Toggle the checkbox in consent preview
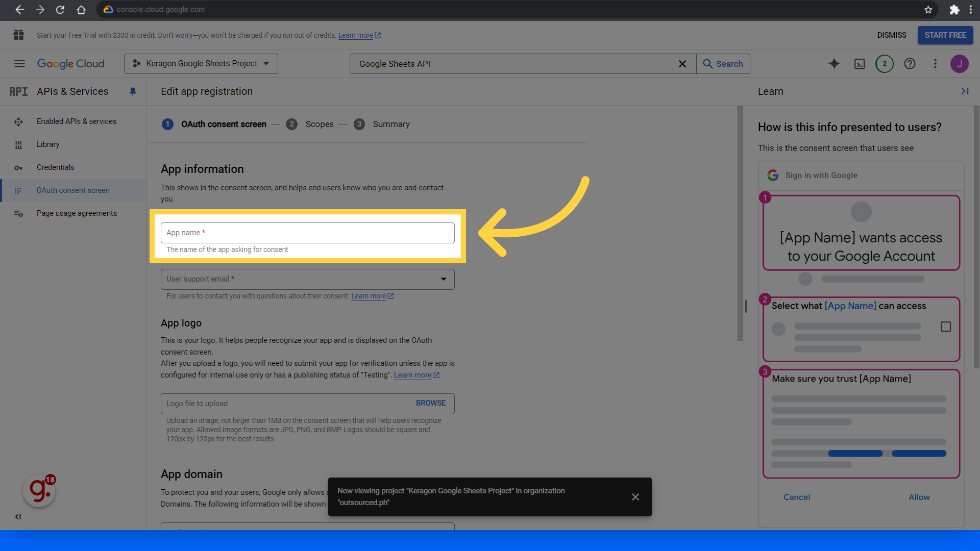Image resolution: width=980 pixels, height=551 pixels. [946, 327]
